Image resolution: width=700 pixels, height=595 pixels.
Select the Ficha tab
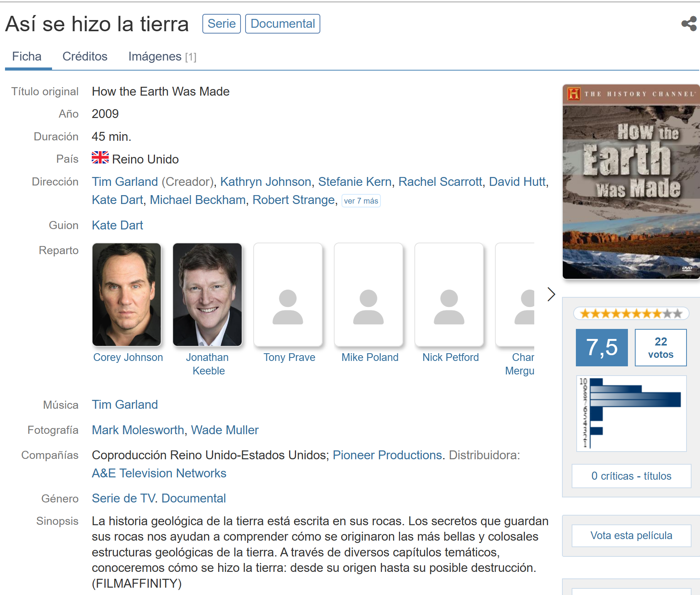(x=27, y=57)
